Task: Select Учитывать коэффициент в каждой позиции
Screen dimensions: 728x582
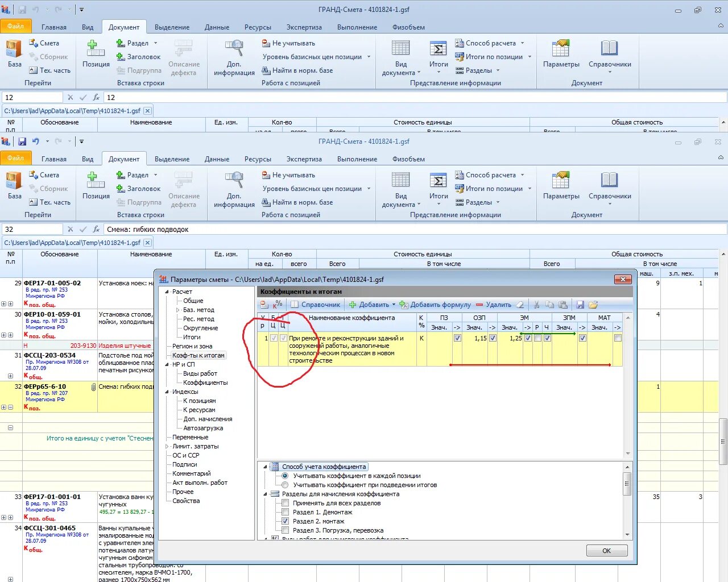Action: pyautogui.click(x=285, y=476)
